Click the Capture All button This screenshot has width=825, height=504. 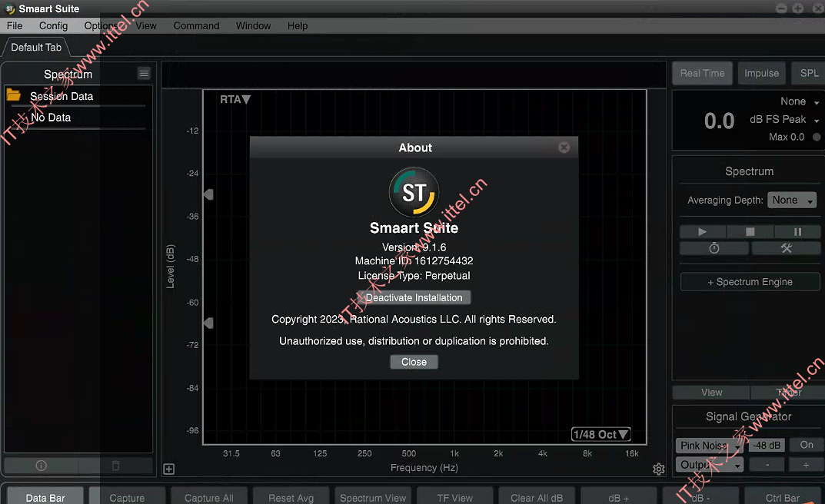click(209, 496)
